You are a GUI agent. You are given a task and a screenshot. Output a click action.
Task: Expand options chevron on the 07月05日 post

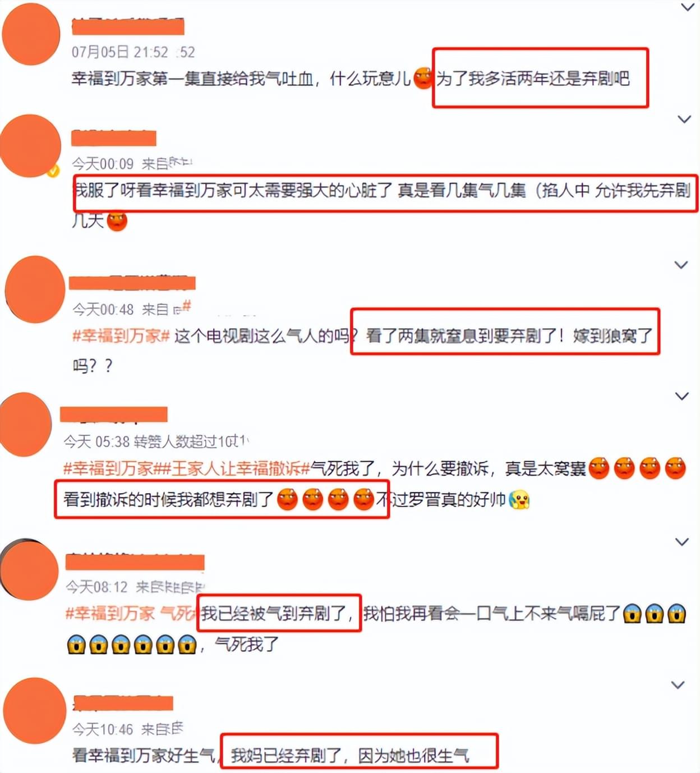687,7
